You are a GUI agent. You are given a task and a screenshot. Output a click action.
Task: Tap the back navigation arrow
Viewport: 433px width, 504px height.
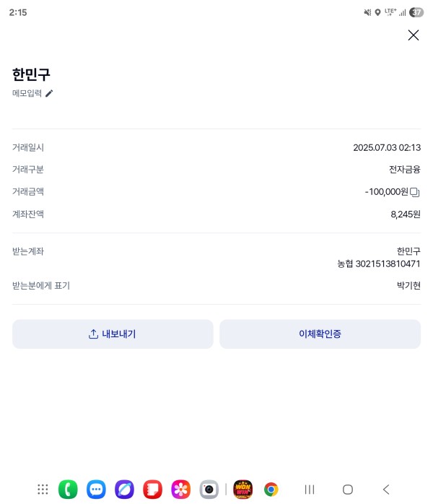coord(386,490)
